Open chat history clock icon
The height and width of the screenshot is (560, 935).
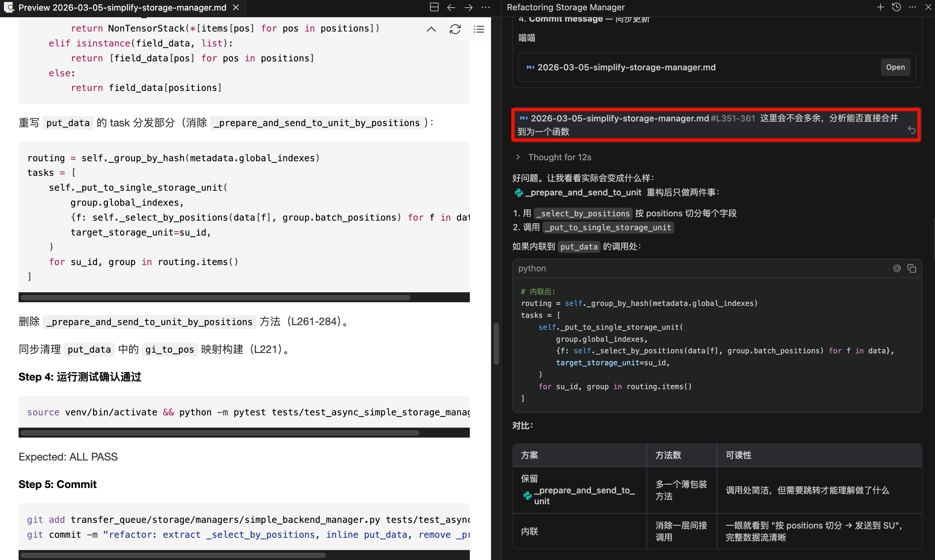coord(897,7)
